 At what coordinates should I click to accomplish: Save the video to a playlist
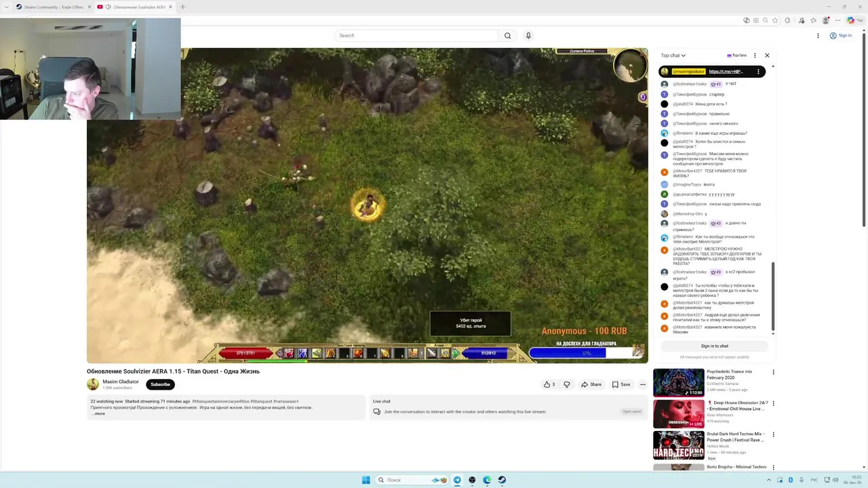(621, 384)
